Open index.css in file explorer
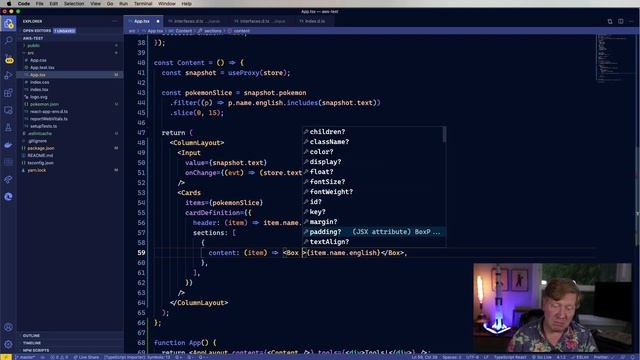The height and width of the screenshot is (360, 640). pos(70,82)
